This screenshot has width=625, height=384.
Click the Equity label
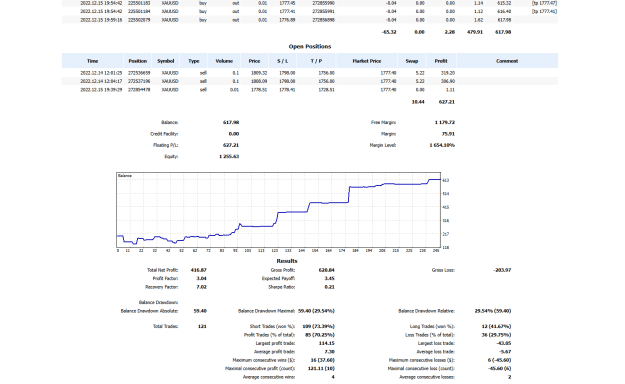(171, 156)
